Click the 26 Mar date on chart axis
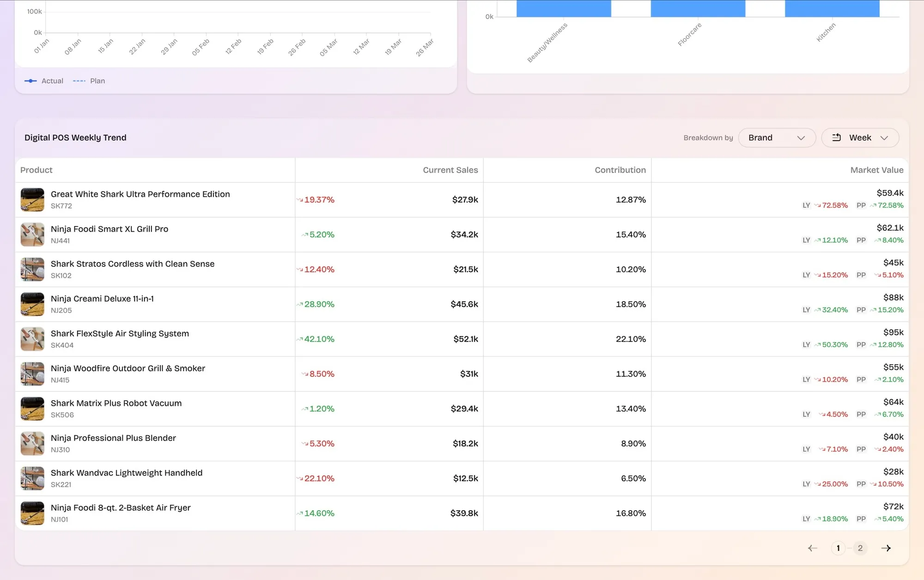Viewport: 924px width, 580px height. (425, 48)
